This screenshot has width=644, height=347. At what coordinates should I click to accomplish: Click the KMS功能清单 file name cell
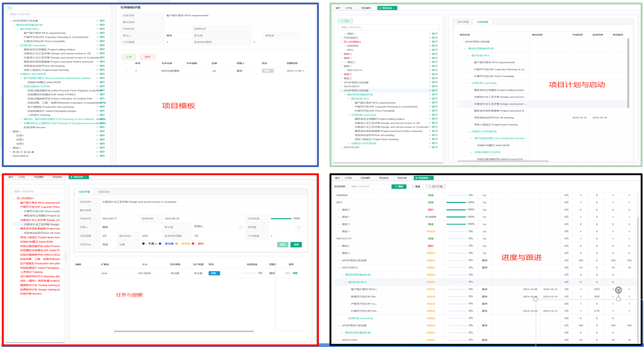(170, 71)
